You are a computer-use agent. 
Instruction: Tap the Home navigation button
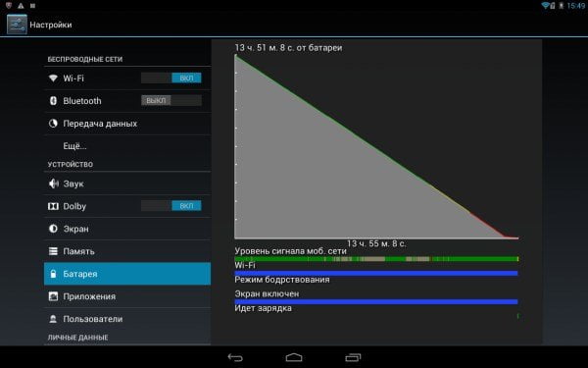pos(294,357)
